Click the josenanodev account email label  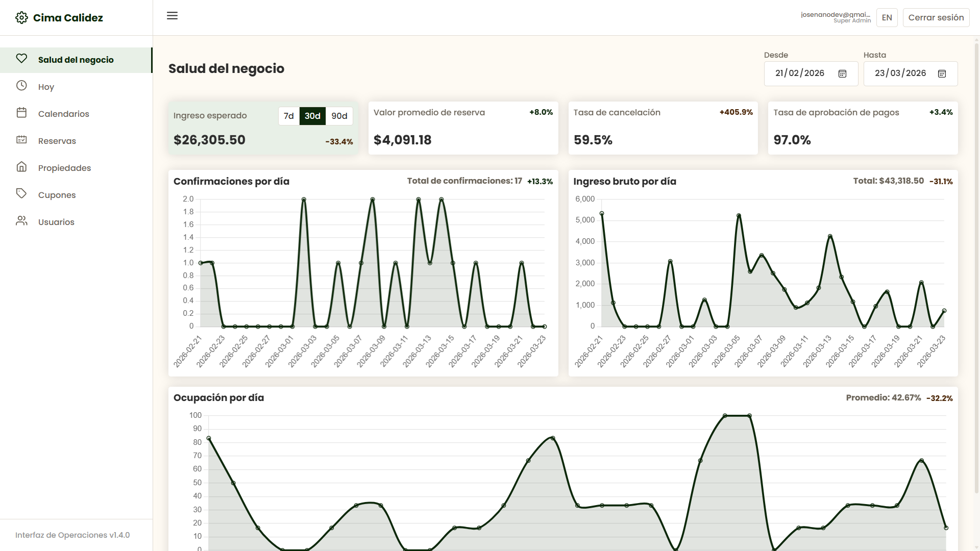[x=836, y=15]
